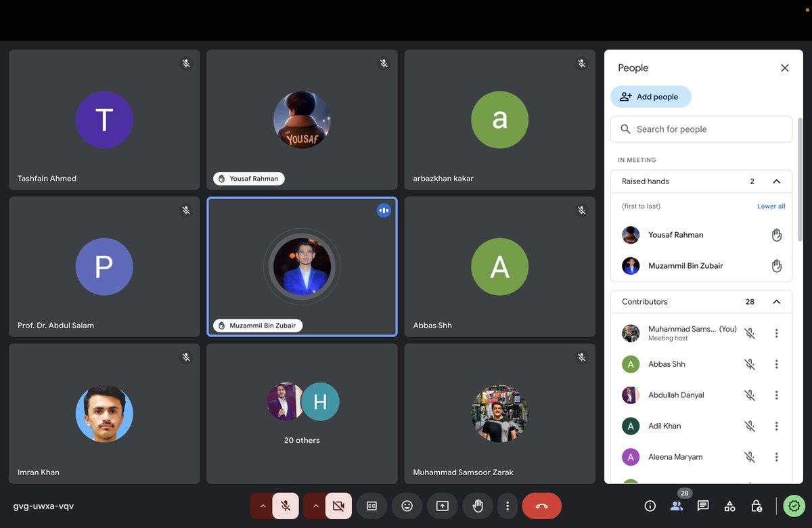Click the green safety shield icon

[x=793, y=506]
